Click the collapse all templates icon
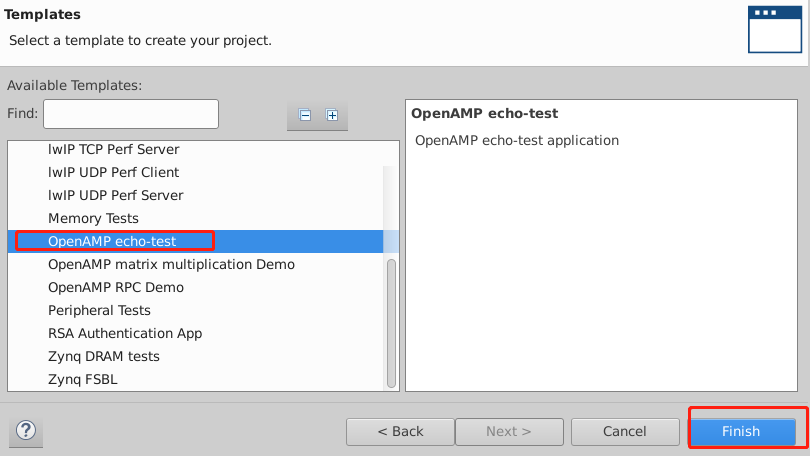The height and width of the screenshot is (456, 810). pos(305,115)
